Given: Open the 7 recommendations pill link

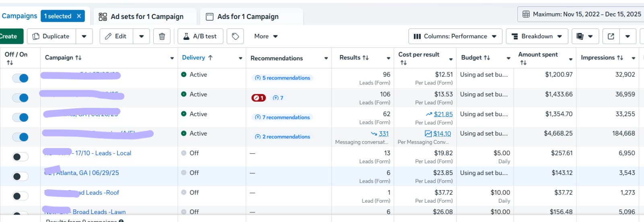Looking at the screenshot, I should click(x=283, y=117).
